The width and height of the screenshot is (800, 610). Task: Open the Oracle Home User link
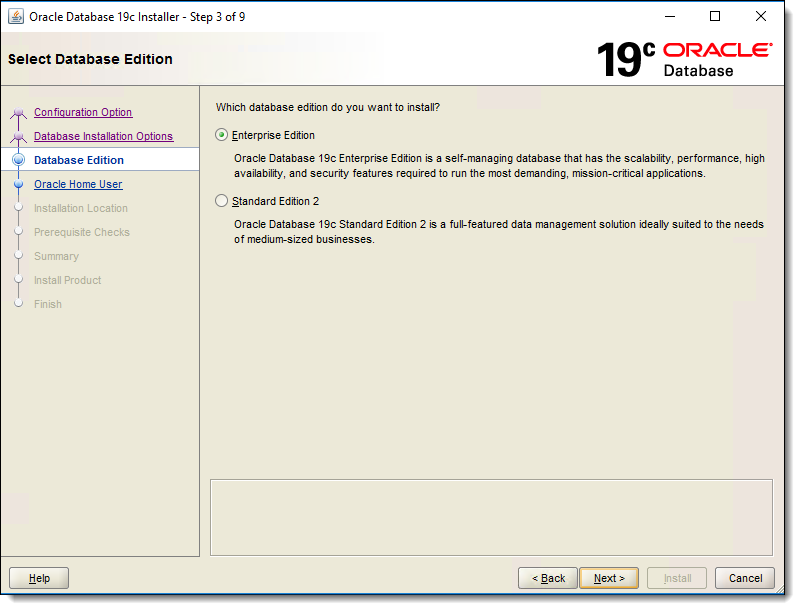pos(78,184)
